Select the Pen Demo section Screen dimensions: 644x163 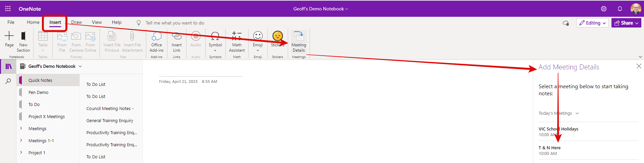pos(49,92)
